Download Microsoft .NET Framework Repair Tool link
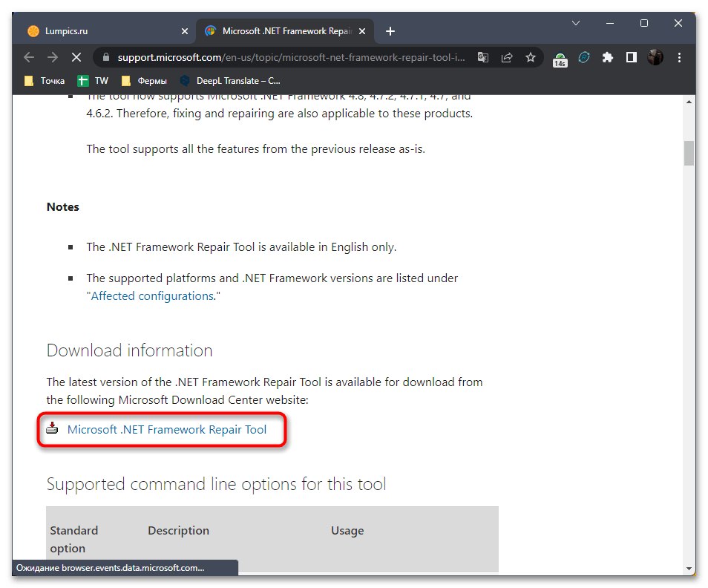 pyautogui.click(x=167, y=429)
